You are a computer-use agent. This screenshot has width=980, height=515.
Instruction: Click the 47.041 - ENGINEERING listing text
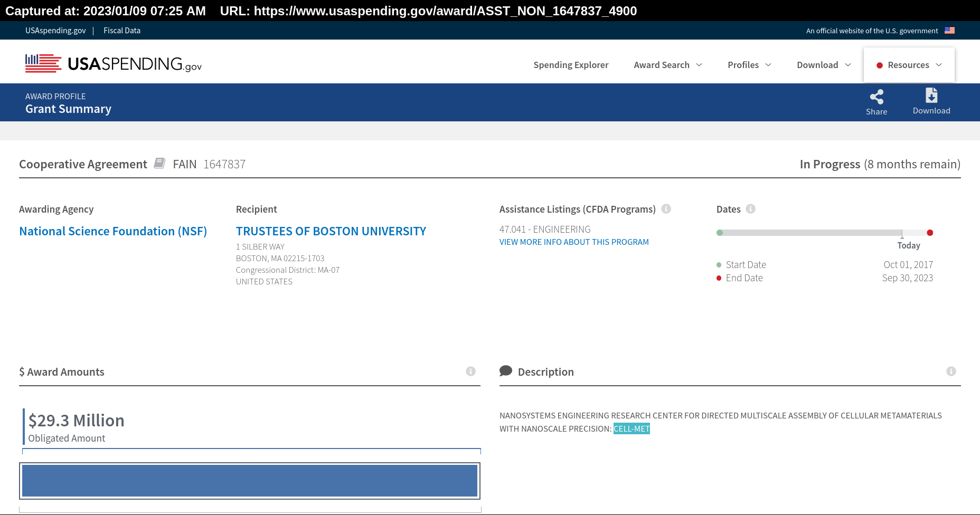pos(545,230)
